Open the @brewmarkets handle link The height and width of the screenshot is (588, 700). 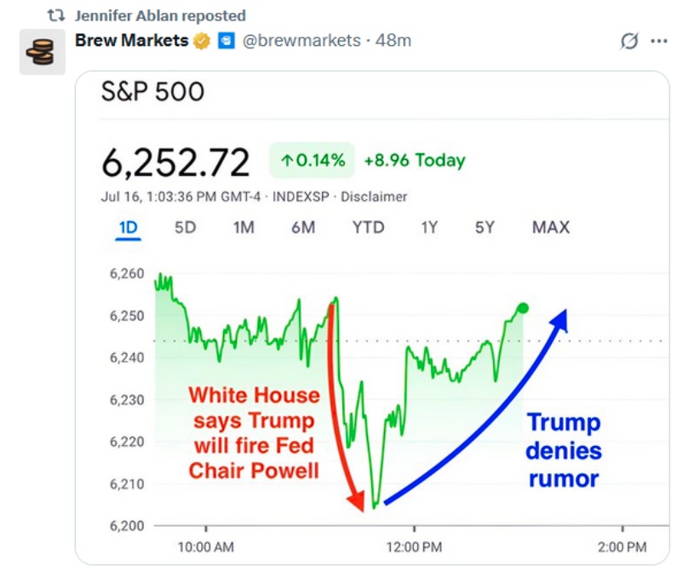tap(301, 41)
